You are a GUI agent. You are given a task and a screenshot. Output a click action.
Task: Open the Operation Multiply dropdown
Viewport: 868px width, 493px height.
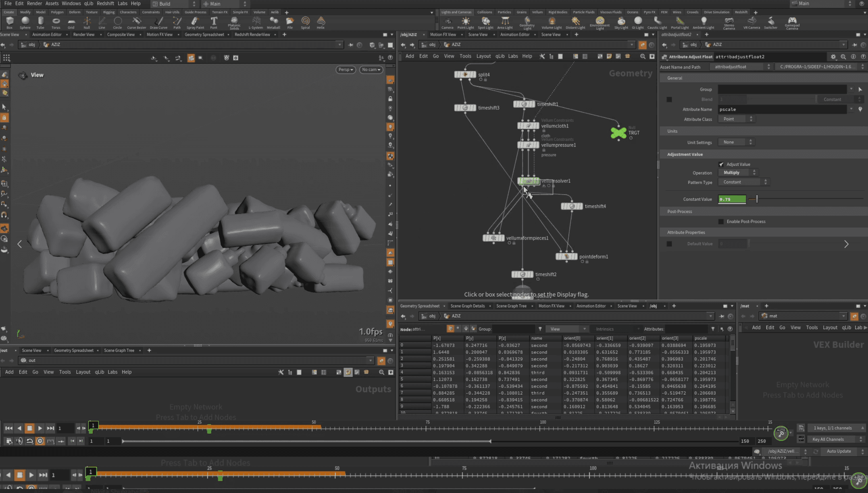point(737,173)
